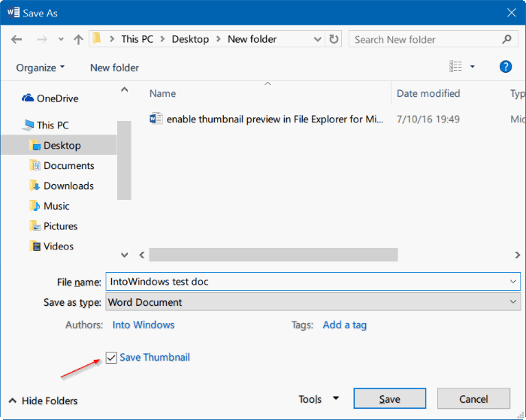
Task: Go back with the left arrow
Action: pos(16,40)
